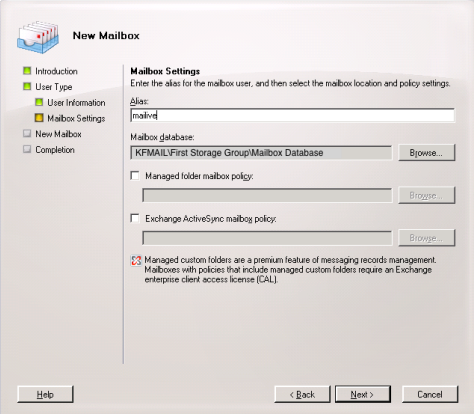Browse for a Mailbox database
The image size is (474, 414).
[426, 153]
